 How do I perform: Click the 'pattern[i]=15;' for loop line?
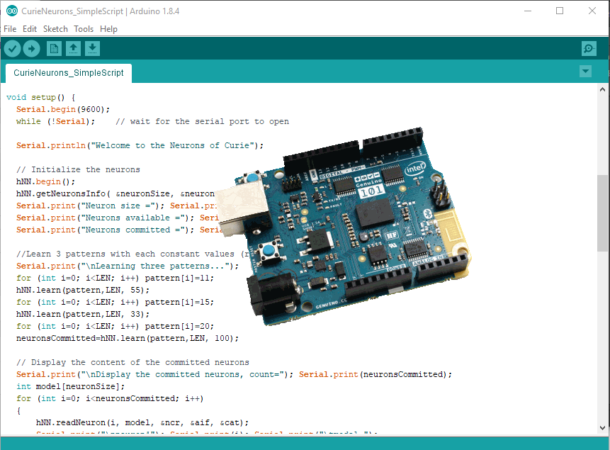(115, 302)
